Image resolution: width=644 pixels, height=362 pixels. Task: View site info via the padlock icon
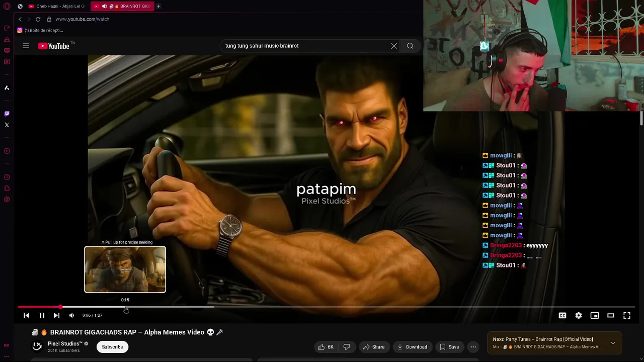[49, 19]
